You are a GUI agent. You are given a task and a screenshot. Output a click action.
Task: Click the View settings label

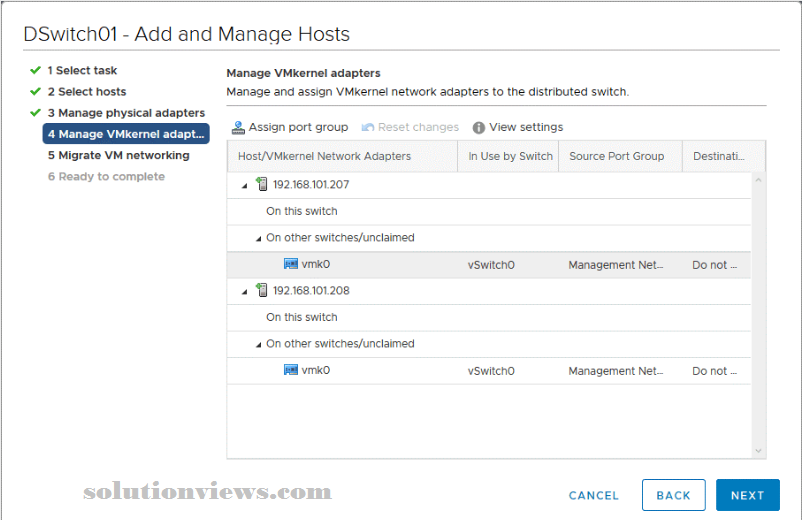tap(526, 127)
